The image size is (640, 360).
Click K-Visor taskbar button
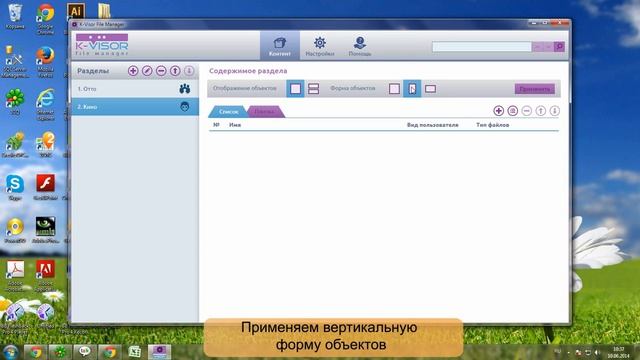pyautogui.click(x=159, y=352)
